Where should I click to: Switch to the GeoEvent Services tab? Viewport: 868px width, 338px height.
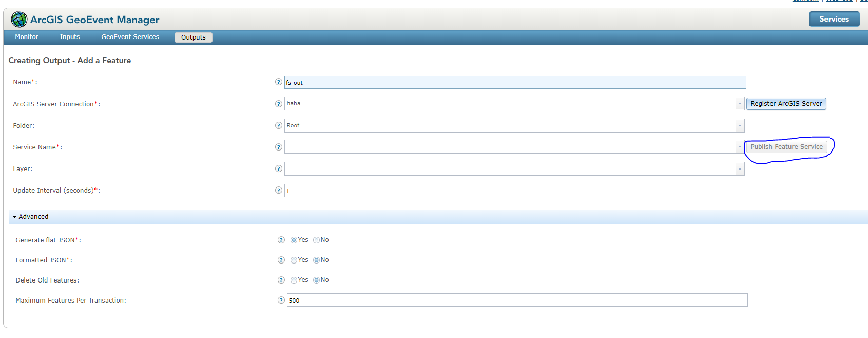[130, 37]
